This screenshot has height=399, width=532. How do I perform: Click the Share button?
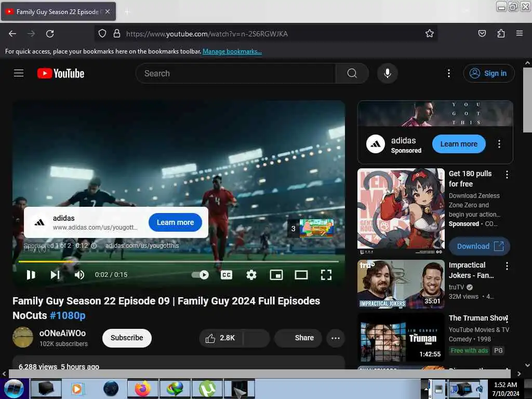pyautogui.click(x=298, y=338)
